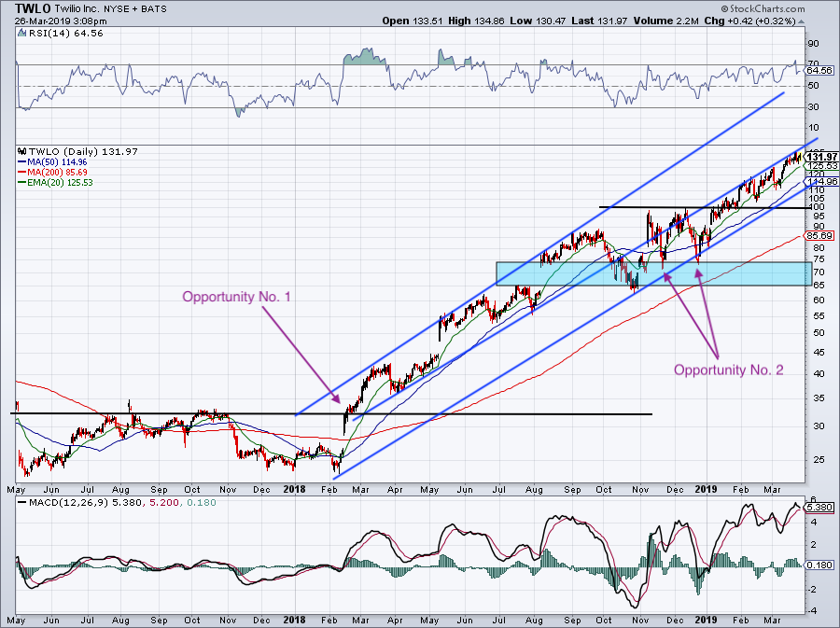Click the 90 level label on RSI axis
This screenshot has height=628, width=840.
point(813,44)
